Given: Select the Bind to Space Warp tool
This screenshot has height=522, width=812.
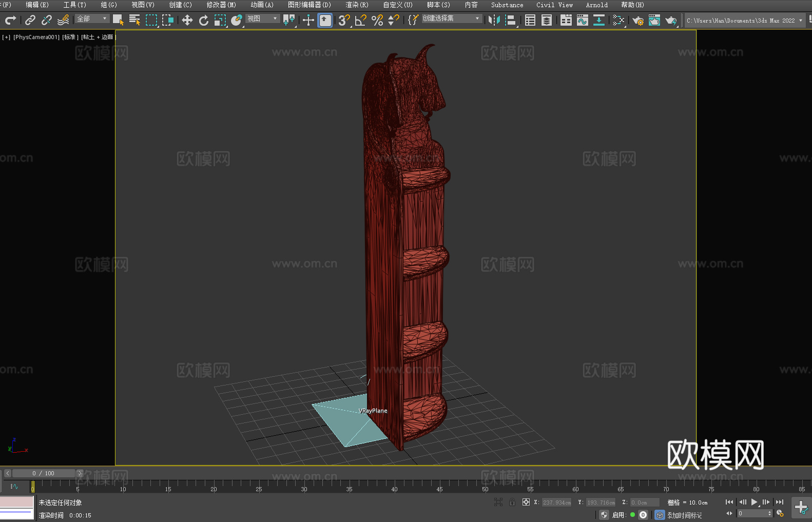Looking at the screenshot, I should click(63, 20).
